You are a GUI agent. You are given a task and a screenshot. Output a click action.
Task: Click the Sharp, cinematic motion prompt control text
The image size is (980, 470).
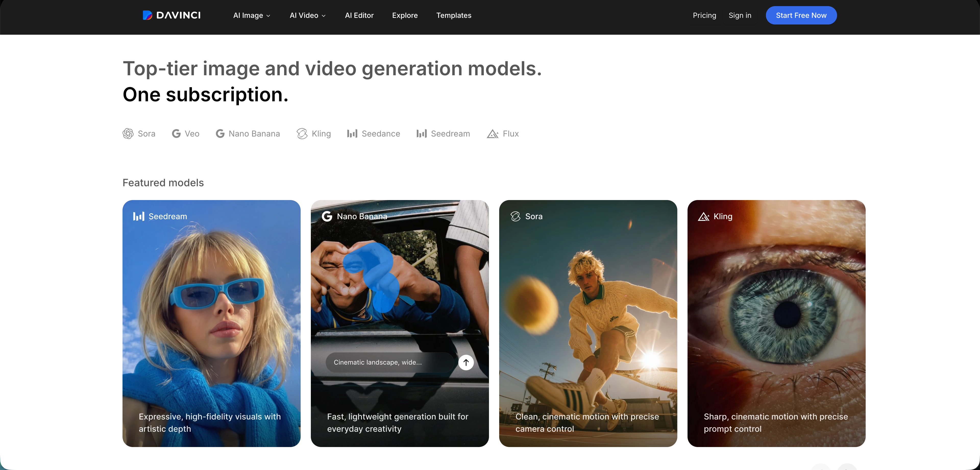pos(776,423)
